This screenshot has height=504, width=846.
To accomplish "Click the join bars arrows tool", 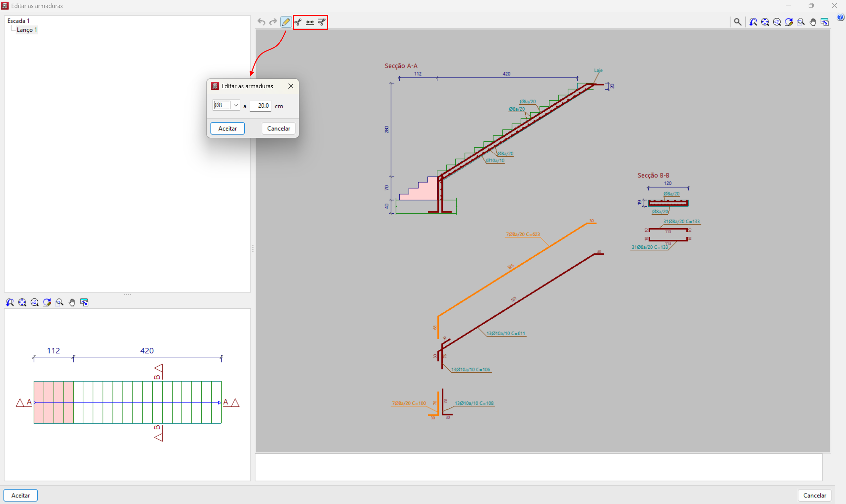I will click(x=310, y=22).
